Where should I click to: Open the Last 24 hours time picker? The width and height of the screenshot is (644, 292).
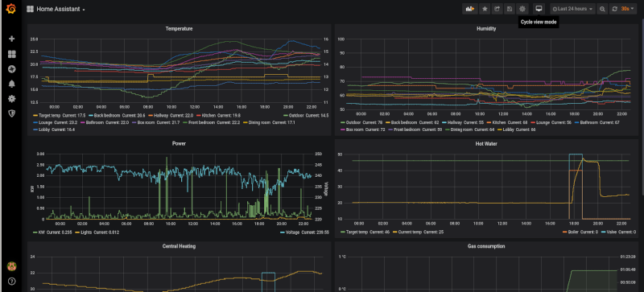pos(573,9)
